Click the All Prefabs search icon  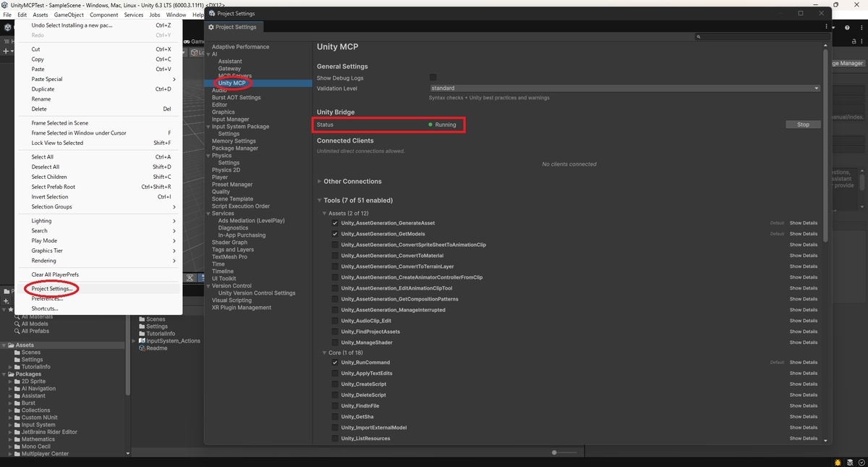(17, 331)
